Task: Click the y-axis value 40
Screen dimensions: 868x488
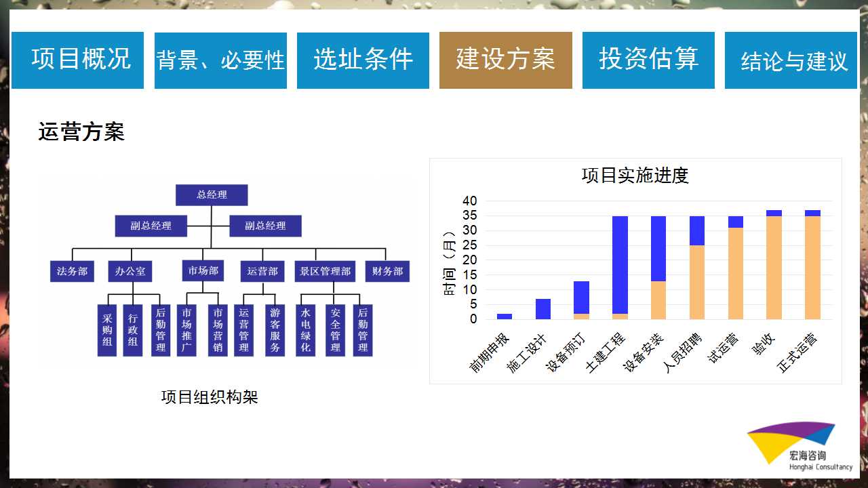Action: [x=470, y=201]
